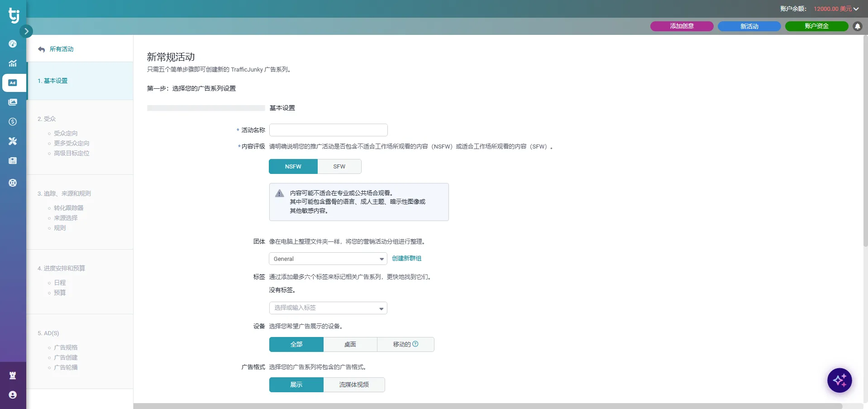Click the warning triangle icon in NSFW notice
Viewport: 868px width, 409px height.
(x=280, y=193)
